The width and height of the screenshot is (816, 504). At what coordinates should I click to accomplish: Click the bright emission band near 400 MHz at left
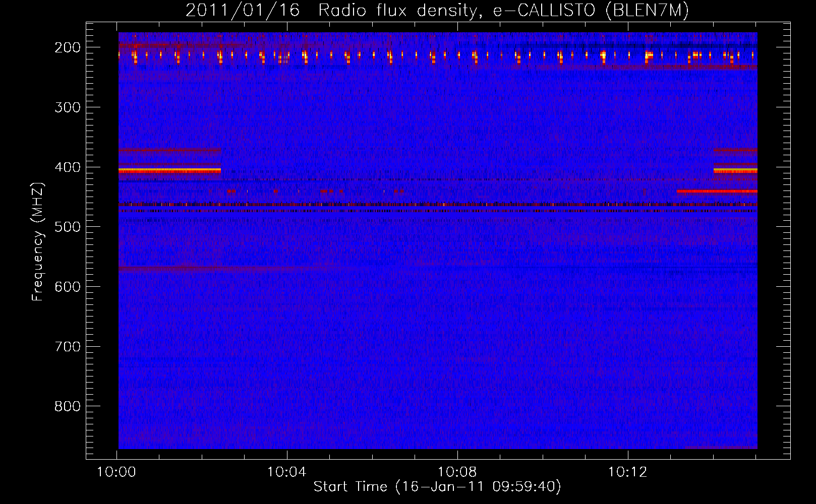tap(169, 171)
